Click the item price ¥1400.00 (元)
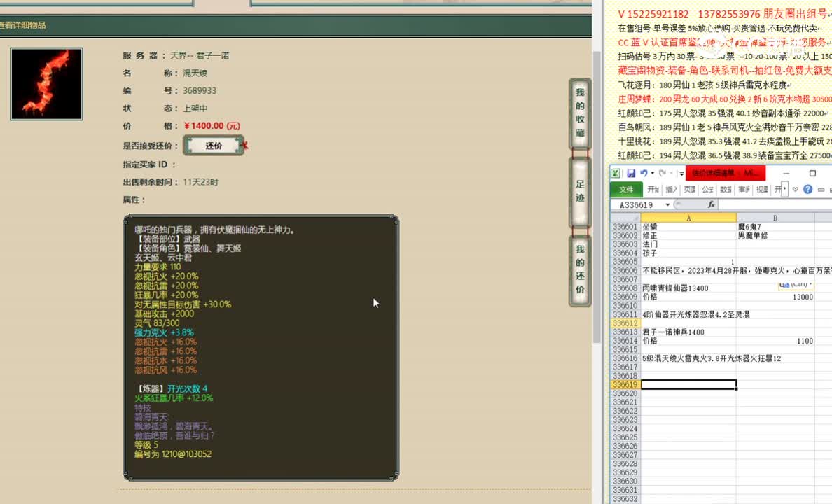This screenshot has height=504, width=832. click(x=212, y=126)
